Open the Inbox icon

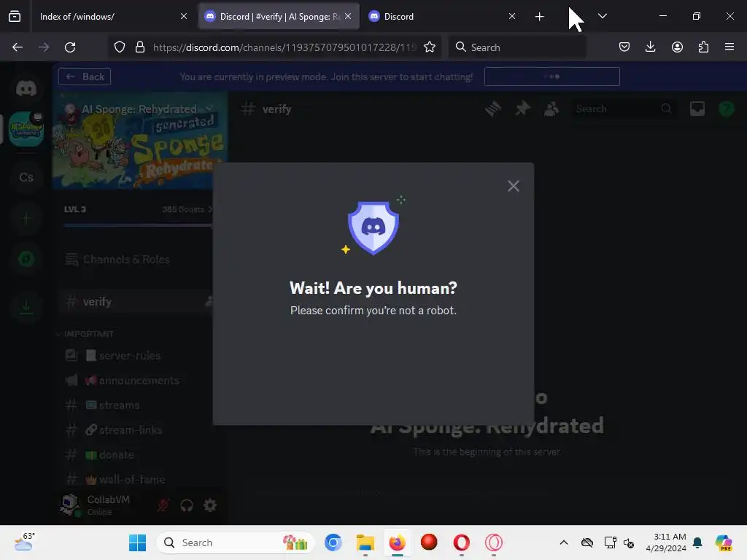click(x=697, y=109)
